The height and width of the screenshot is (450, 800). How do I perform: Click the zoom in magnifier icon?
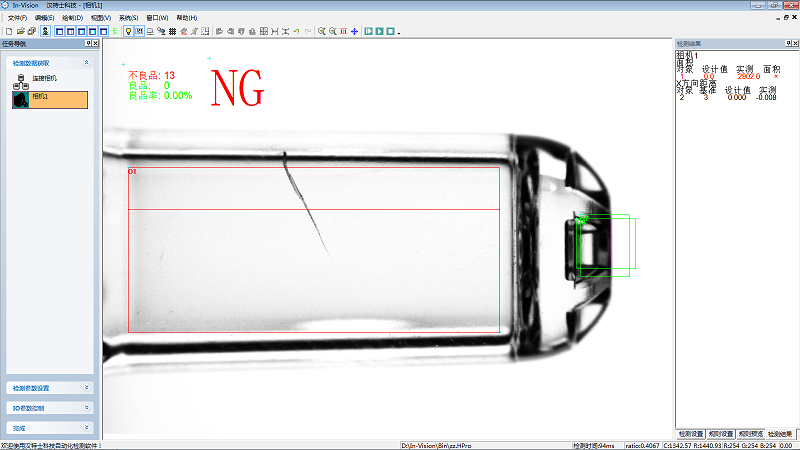click(321, 31)
